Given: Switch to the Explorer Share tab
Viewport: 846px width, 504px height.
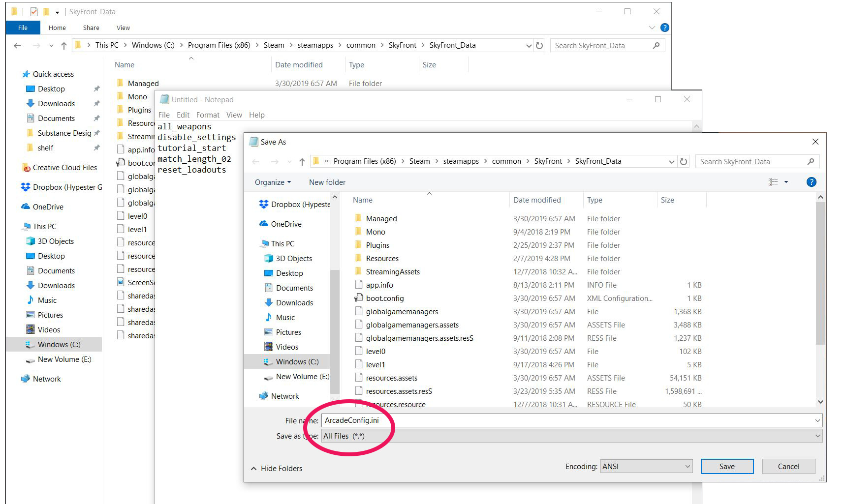Looking at the screenshot, I should 91,28.
